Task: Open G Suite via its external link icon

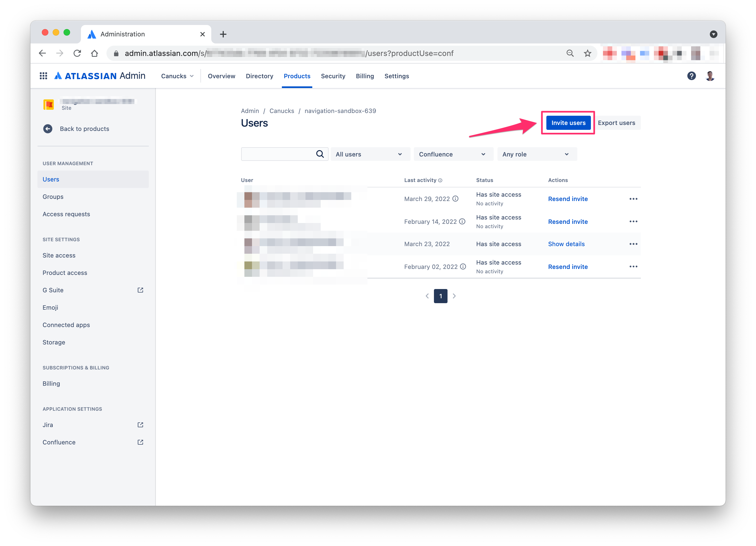Action: 140,290
